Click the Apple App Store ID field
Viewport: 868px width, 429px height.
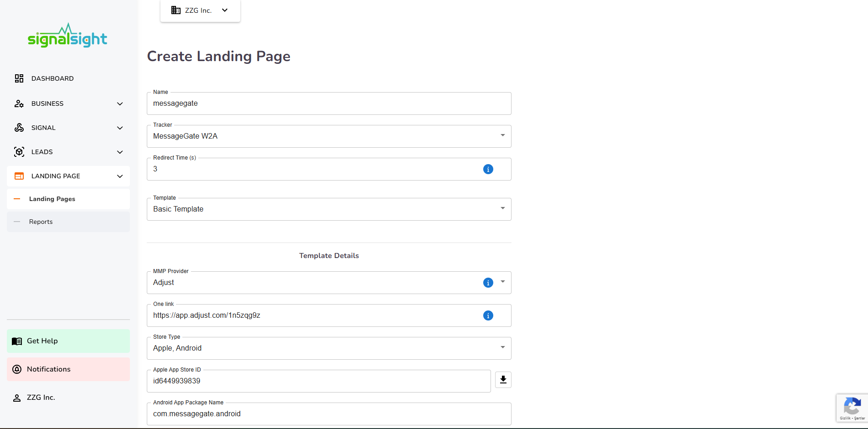coord(319,381)
